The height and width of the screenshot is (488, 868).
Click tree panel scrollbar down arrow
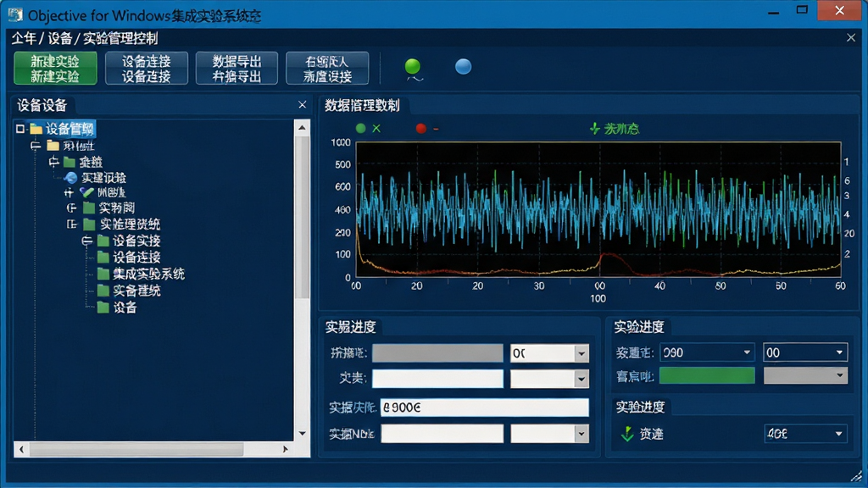point(303,433)
